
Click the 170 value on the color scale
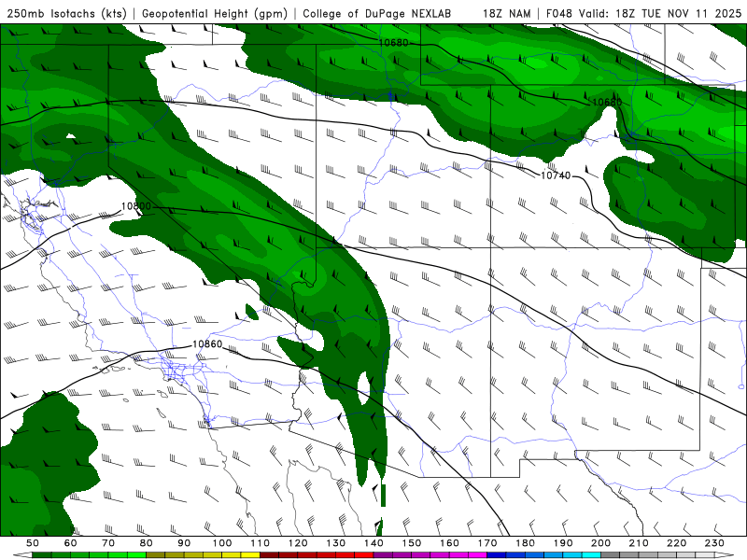[x=487, y=543]
